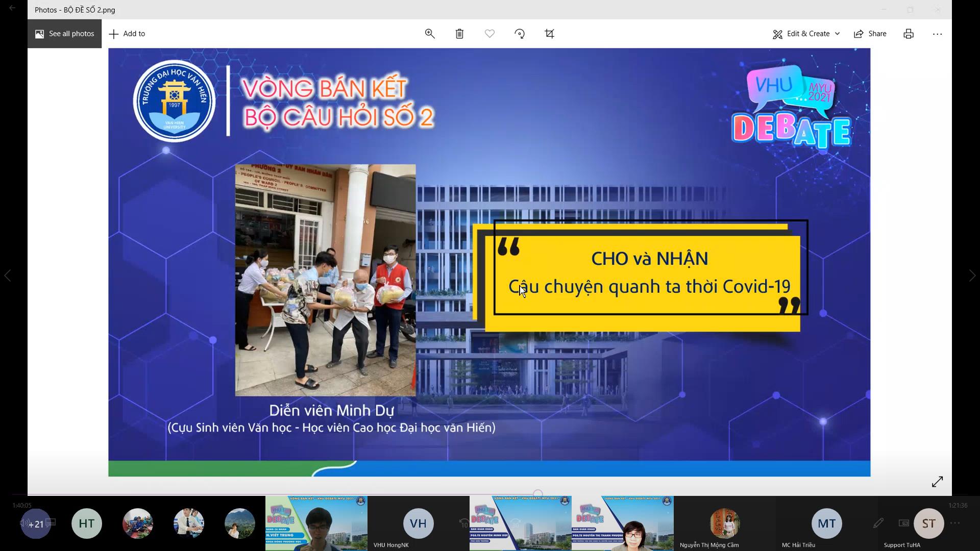This screenshot has height=551, width=980.
Task: Delete the photo with the trash icon
Action: pos(459,34)
